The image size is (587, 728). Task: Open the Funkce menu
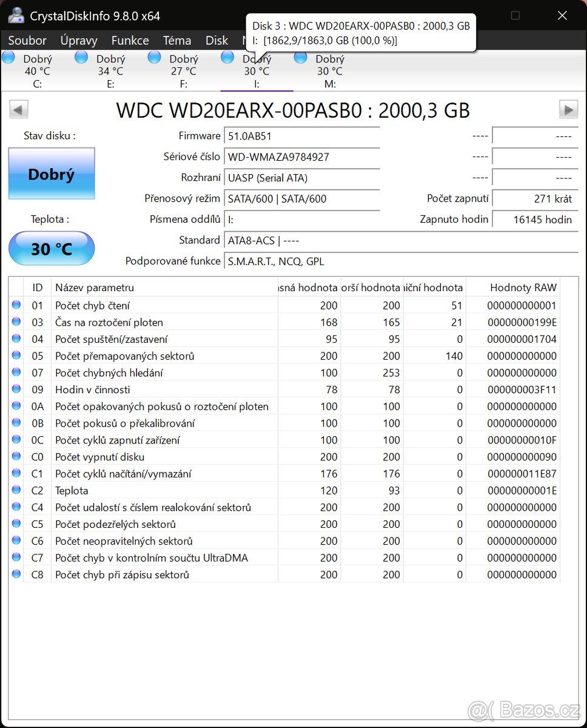point(129,40)
